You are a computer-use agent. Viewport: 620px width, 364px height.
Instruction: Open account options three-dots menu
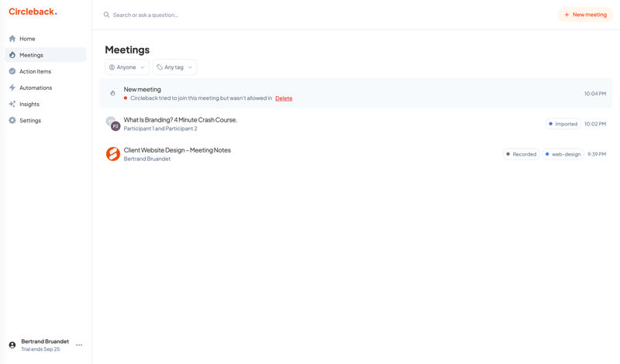coord(79,345)
